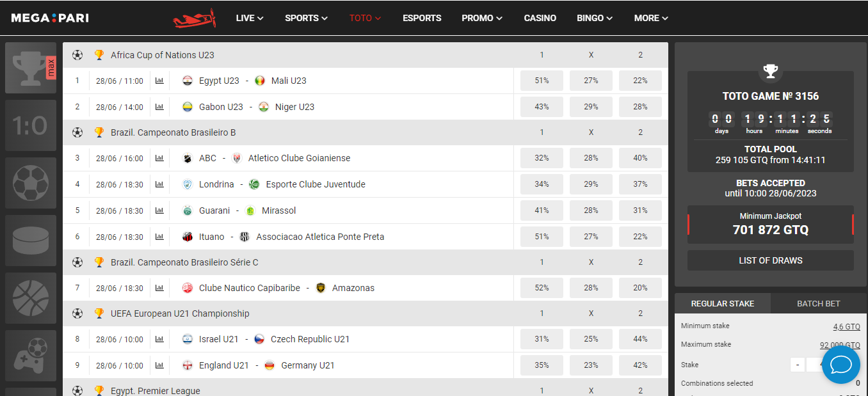868x396 pixels.
Task: Select the 1:0 correct score sidebar icon
Action: point(31,125)
